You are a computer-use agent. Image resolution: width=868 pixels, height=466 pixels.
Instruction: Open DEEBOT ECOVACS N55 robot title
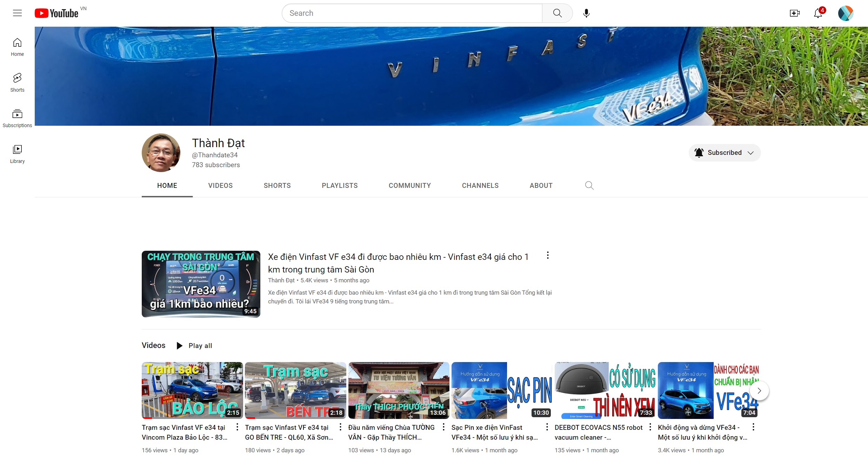(x=599, y=432)
